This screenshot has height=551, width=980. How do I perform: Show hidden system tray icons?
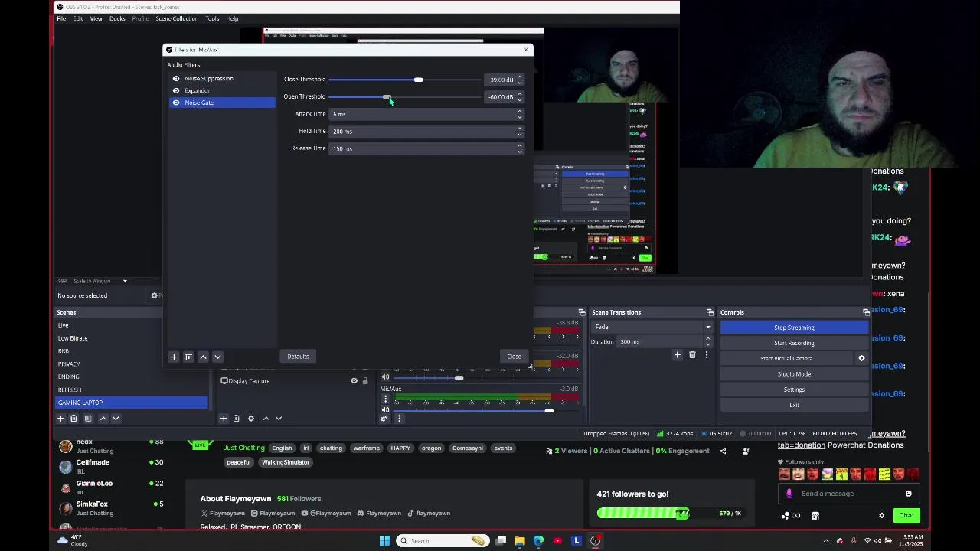tap(825, 540)
